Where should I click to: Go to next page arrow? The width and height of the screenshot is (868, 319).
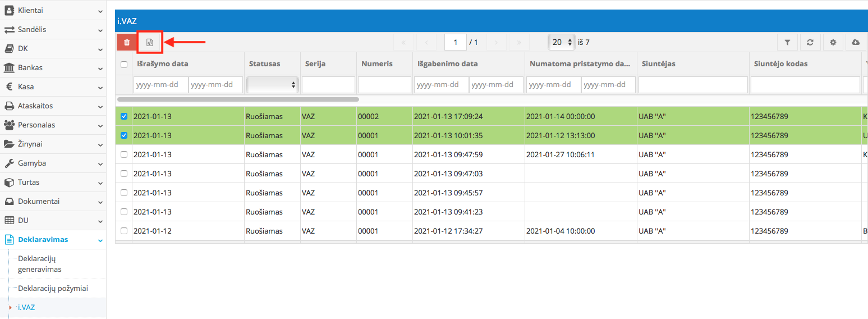pyautogui.click(x=497, y=42)
